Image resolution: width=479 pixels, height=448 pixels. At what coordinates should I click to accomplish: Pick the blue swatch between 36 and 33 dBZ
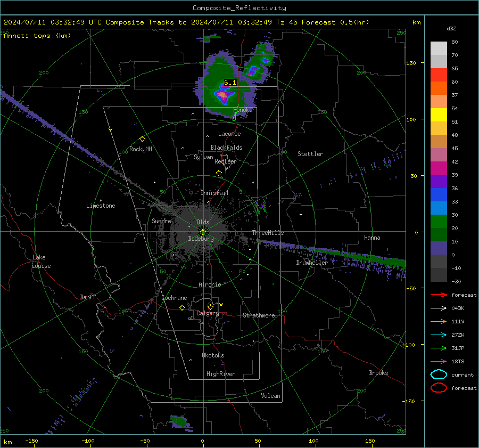439,195
